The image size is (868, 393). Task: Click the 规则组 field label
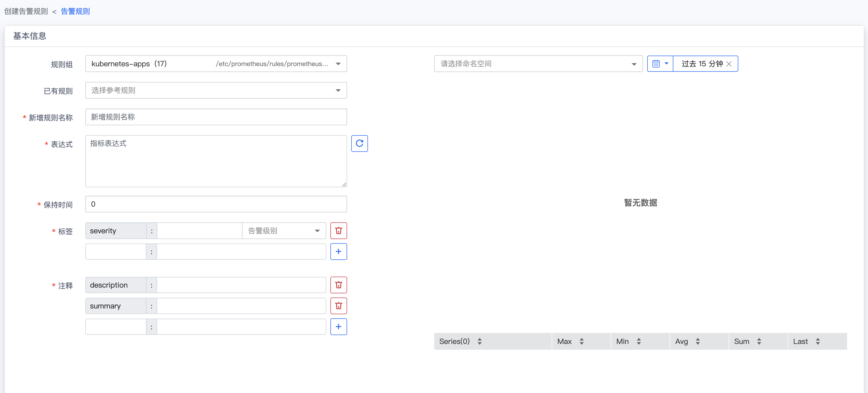pyautogui.click(x=62, y=64)
